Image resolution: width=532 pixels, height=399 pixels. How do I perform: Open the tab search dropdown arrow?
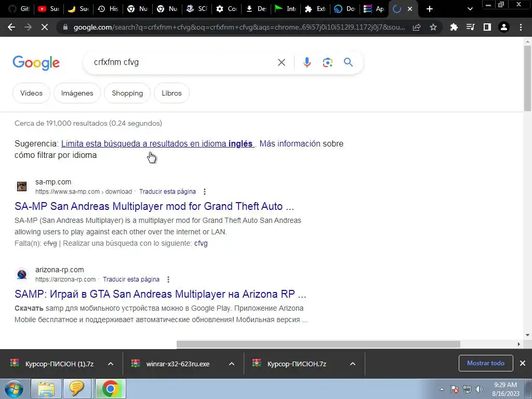tap(470, 9)
